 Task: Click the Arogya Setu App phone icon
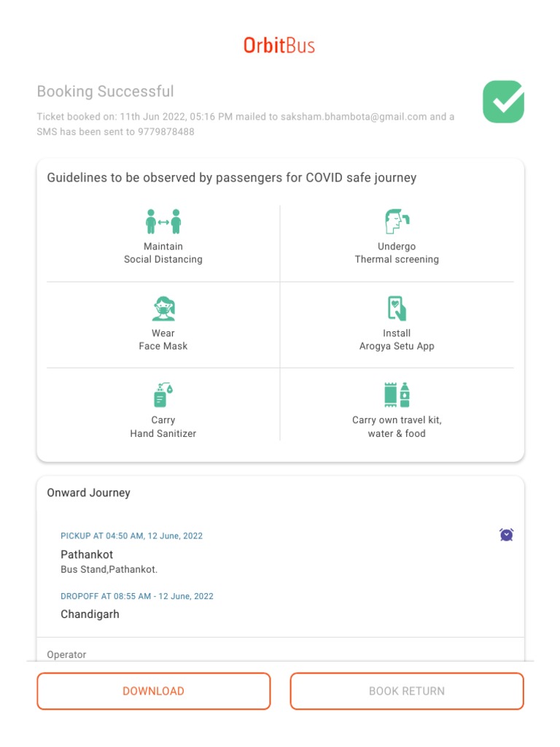397,309
